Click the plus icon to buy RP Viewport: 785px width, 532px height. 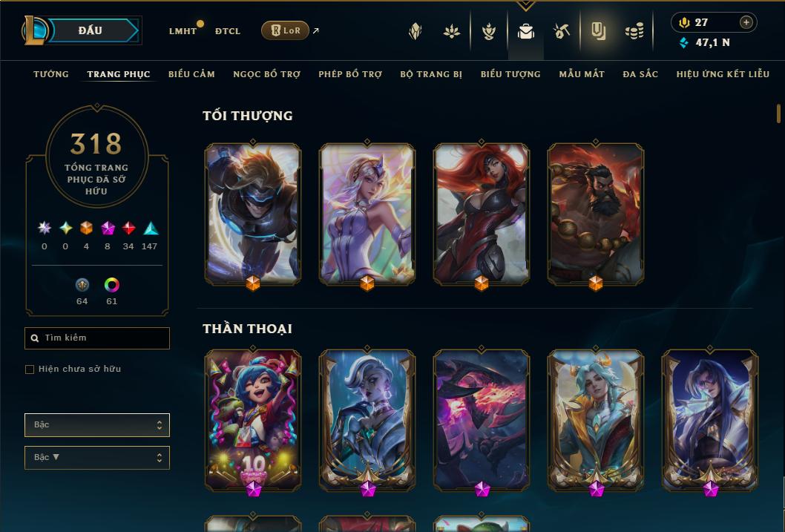pos(746,22)
